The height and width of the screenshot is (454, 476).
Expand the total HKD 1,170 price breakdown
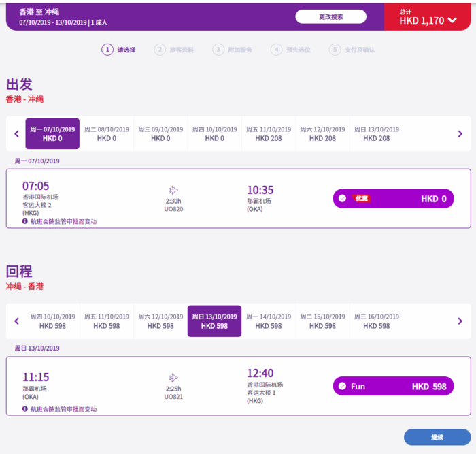point(453,20)
